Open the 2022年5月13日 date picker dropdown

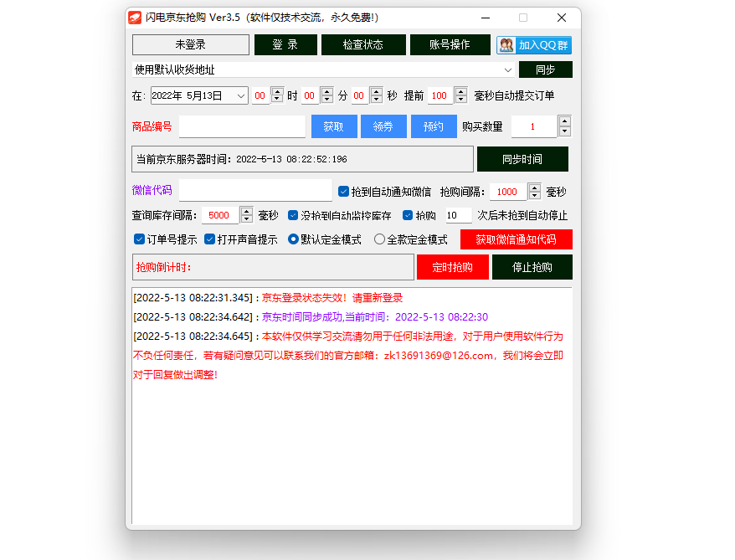pyautogui.click(x=243, y=95)
